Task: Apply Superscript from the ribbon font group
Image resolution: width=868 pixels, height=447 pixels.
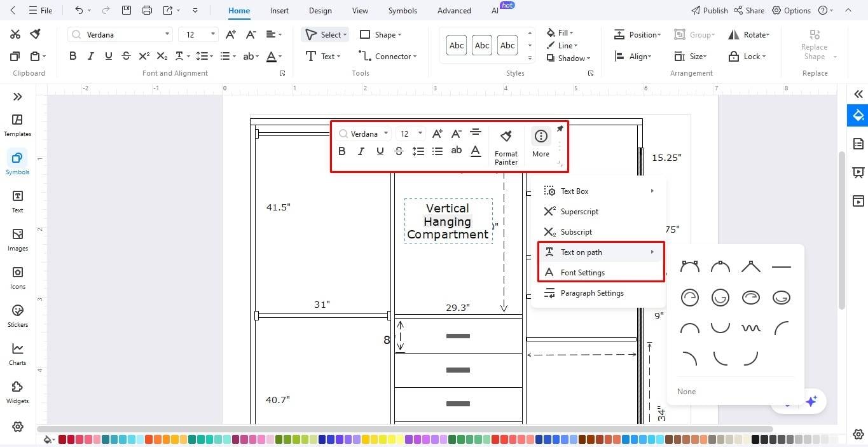Action: point(144,56)
